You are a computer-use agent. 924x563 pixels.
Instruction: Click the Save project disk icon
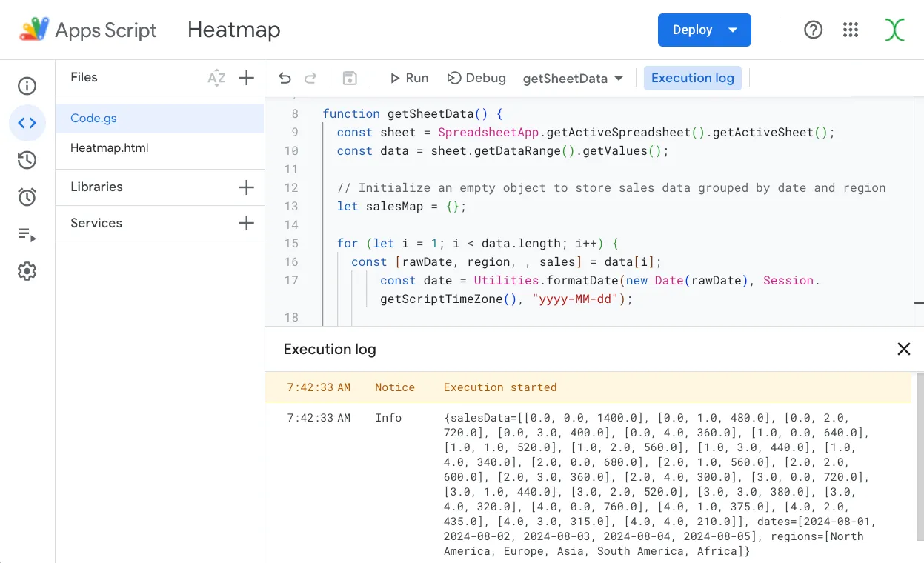(350, 79)
